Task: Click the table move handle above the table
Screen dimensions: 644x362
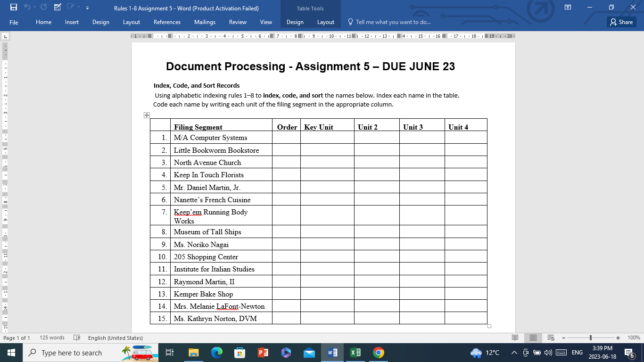Action: [147, 115]
